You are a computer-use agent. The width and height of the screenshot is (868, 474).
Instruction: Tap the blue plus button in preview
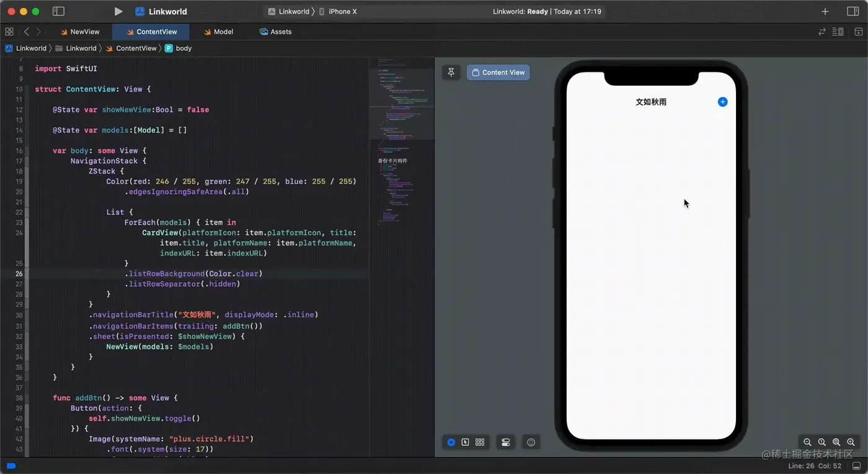[x=722, y=102]
